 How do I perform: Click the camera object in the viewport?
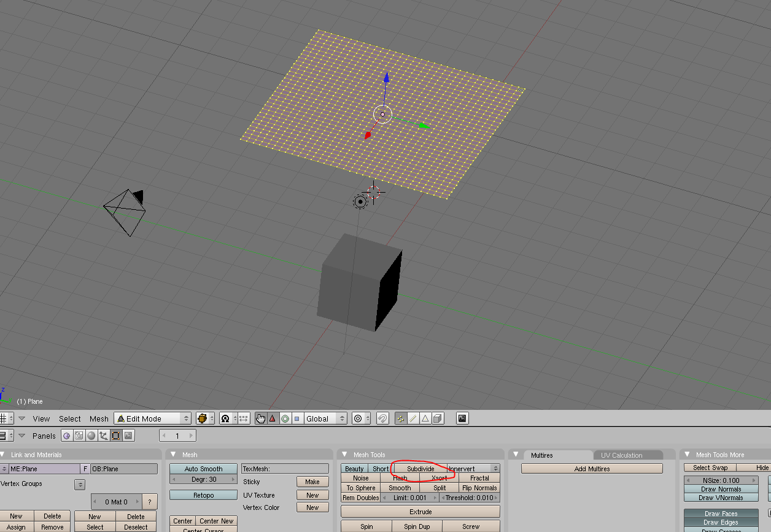(x=125, y=212)
